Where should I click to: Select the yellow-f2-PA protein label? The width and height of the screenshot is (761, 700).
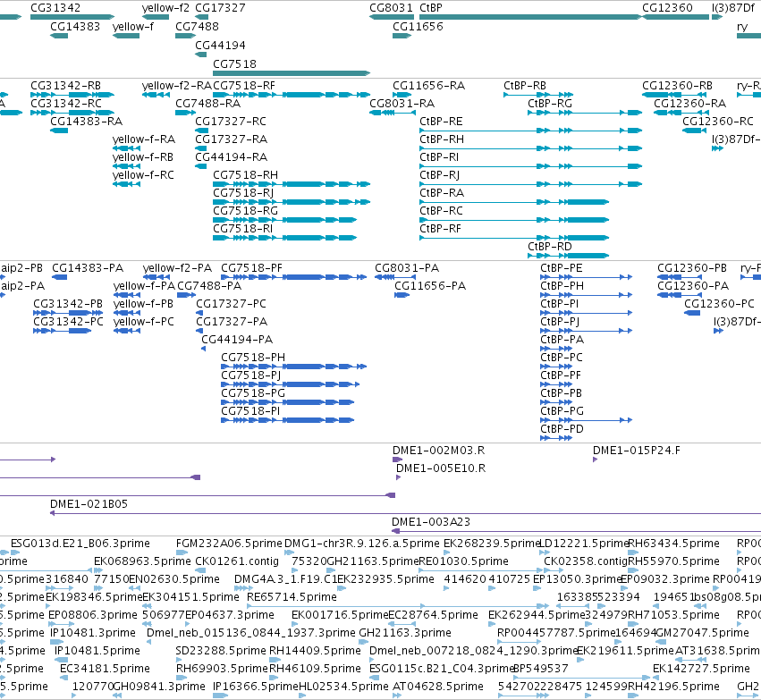click(x=177, y=268)
